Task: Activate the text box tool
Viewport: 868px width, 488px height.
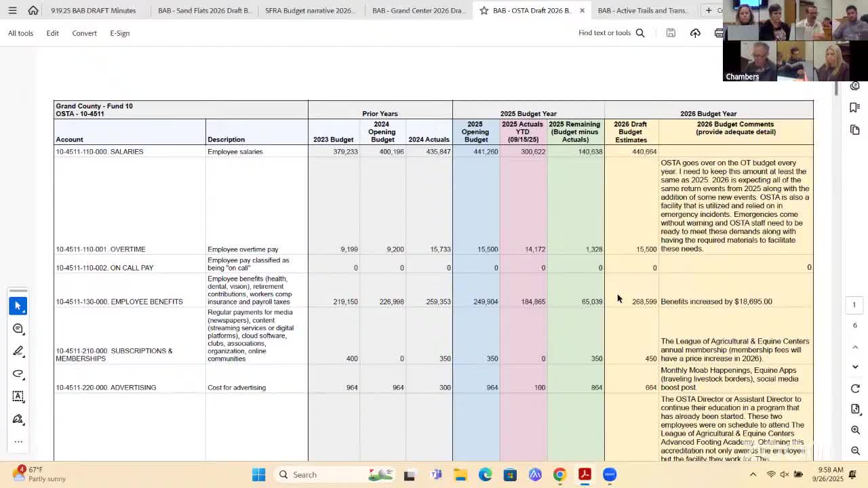Action: click(x=18, y=396)
